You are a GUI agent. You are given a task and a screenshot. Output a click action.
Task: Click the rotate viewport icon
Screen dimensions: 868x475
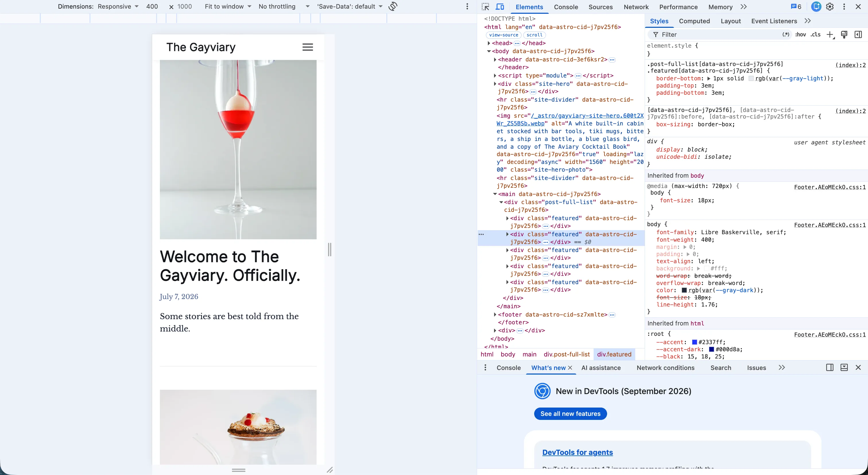click(393, 6)
